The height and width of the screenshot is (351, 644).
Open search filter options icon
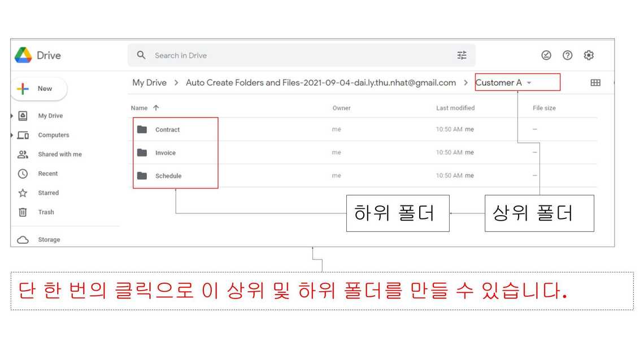pyautogui.click(x=462, y=55)
